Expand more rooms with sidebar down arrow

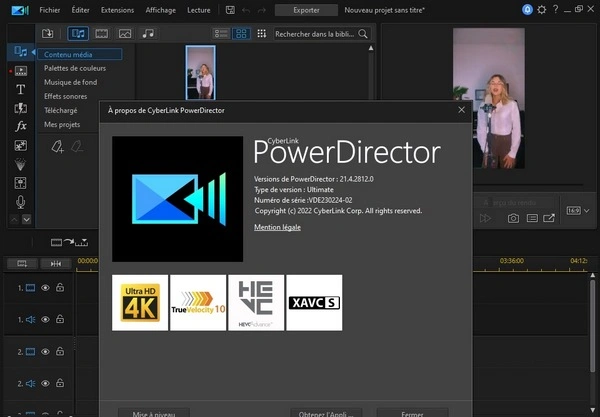pyautogui.click(x=27, y=219)
